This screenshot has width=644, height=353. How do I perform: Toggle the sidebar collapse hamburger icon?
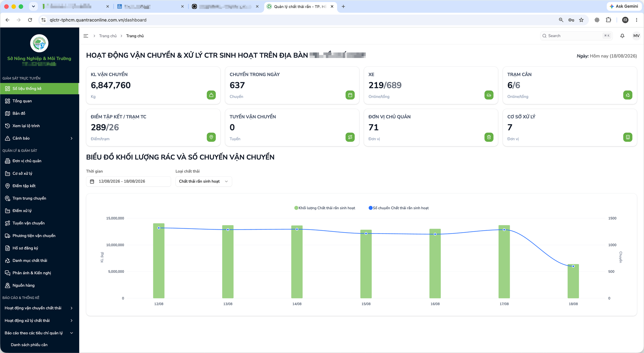(86, 36)
